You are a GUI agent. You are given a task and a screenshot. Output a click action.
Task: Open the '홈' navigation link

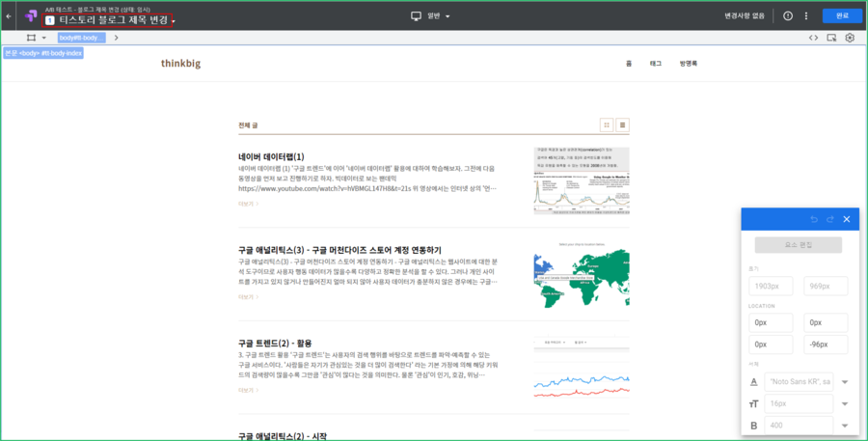629,64
